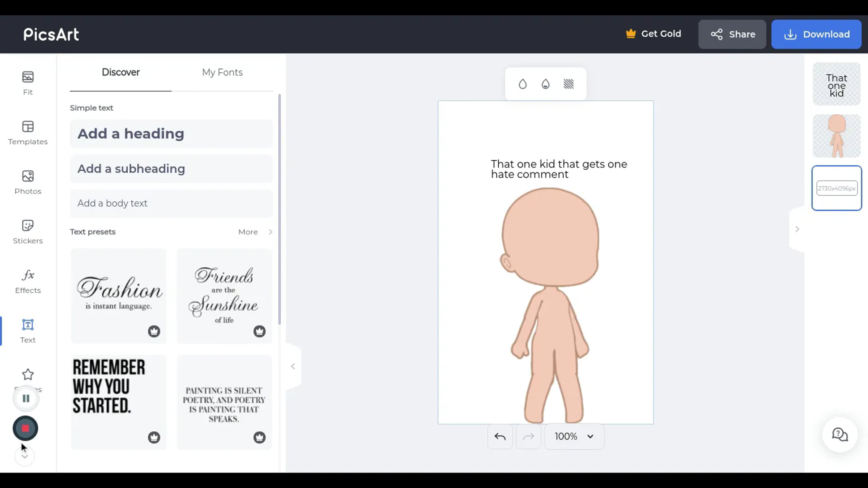Click the texture pattern icon above canvas

pos(569,84)
